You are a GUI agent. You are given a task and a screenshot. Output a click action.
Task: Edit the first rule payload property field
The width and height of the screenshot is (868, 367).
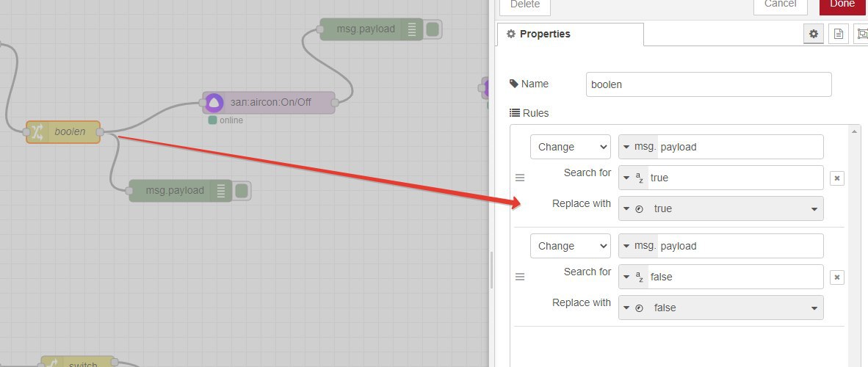[x=740, y=147]
